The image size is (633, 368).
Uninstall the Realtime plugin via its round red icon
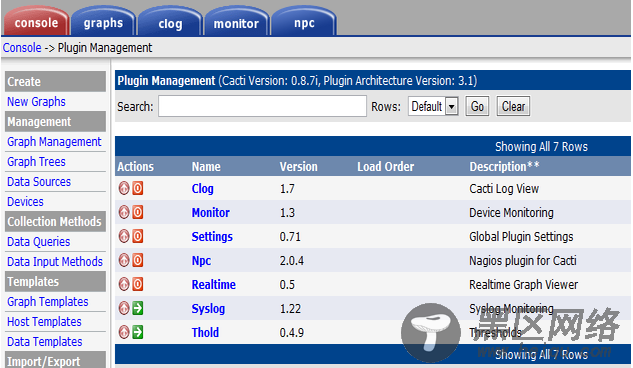click(124, 284)
